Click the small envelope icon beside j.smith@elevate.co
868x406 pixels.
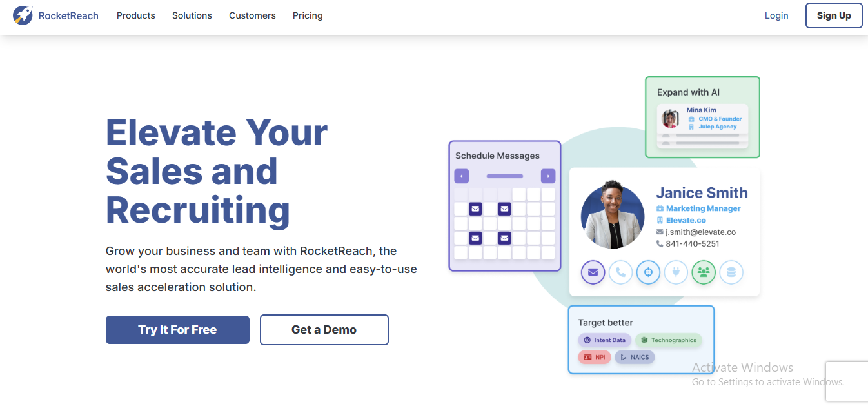click(x=660, y=232)
